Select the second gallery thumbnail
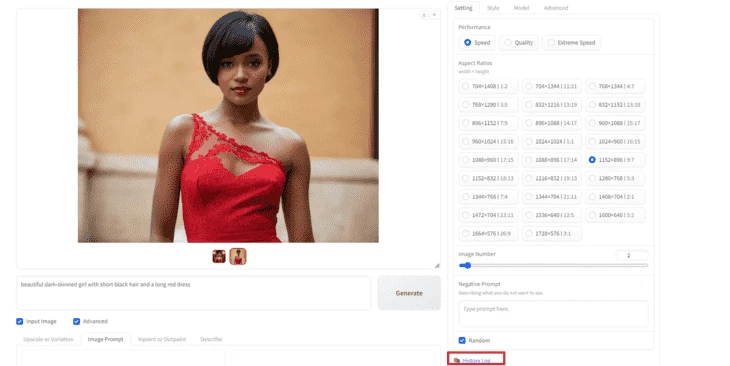The height and width of the screenshot is (366, 730). click(x=238, y=256)
